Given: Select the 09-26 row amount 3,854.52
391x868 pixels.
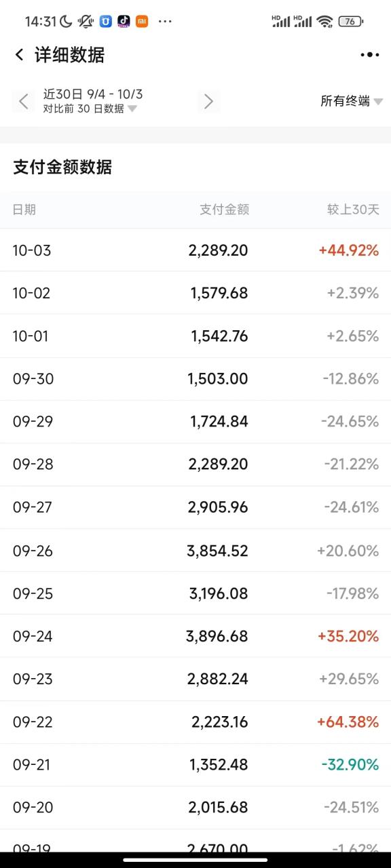Looking at the screenshot, I should tap(217, 551).
